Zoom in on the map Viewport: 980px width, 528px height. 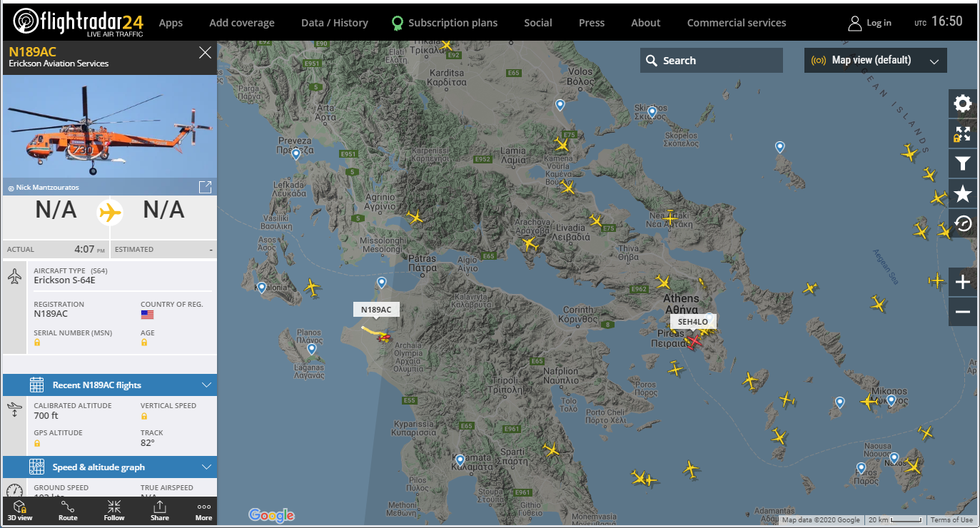(963, 283)
